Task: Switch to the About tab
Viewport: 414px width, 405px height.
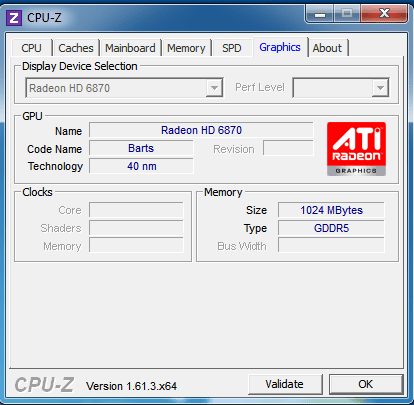Action: tap(328, 48)
